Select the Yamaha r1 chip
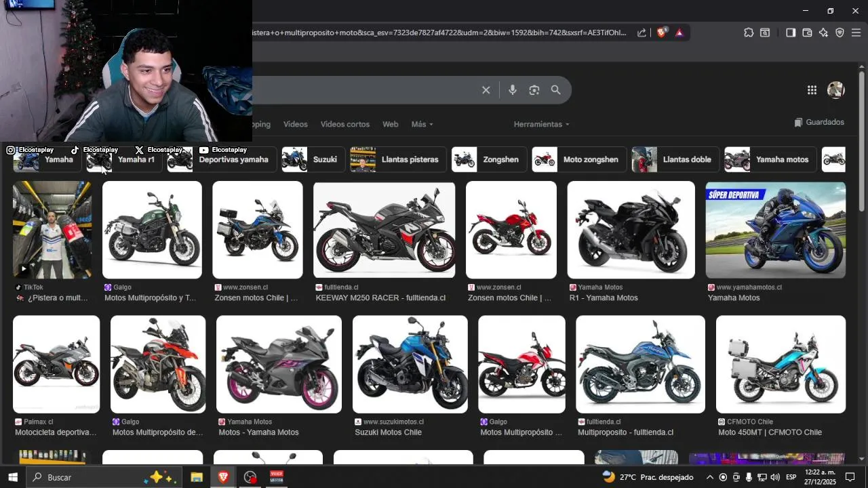Viewport: 868px width, 488px height. tap(124, 160)
